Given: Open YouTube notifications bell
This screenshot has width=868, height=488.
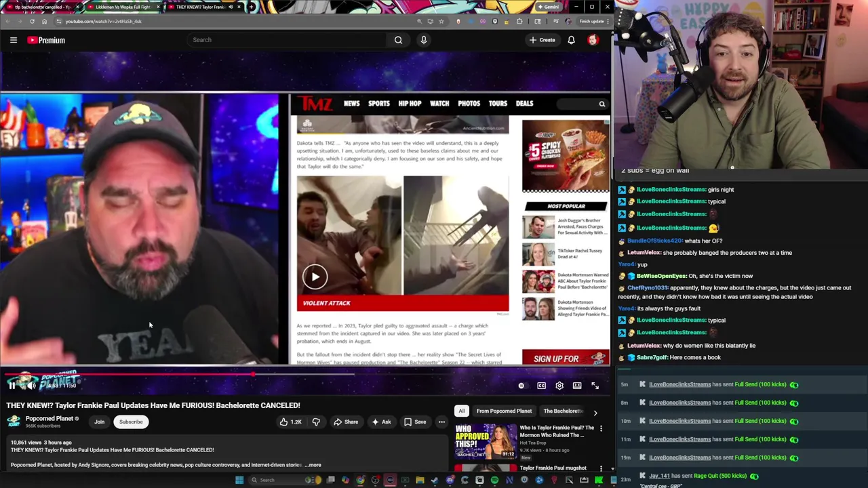Looking at the screenshot, I should 571,40.
